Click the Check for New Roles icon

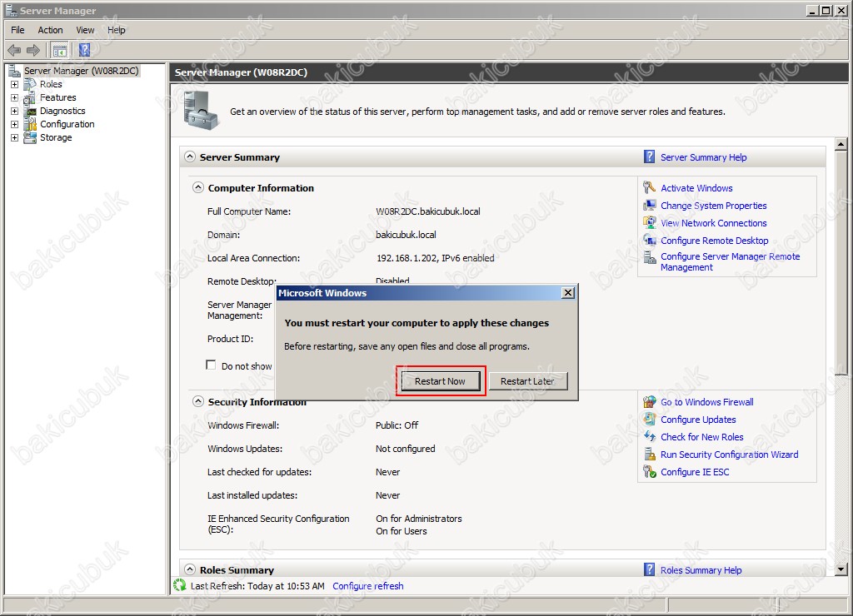[650, 436]
